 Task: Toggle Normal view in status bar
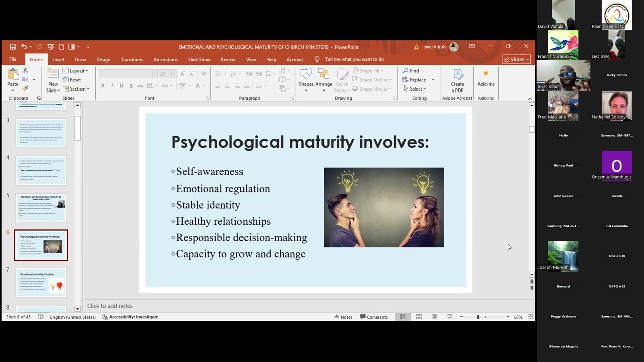pyautogui.click(x=403, y=317)
